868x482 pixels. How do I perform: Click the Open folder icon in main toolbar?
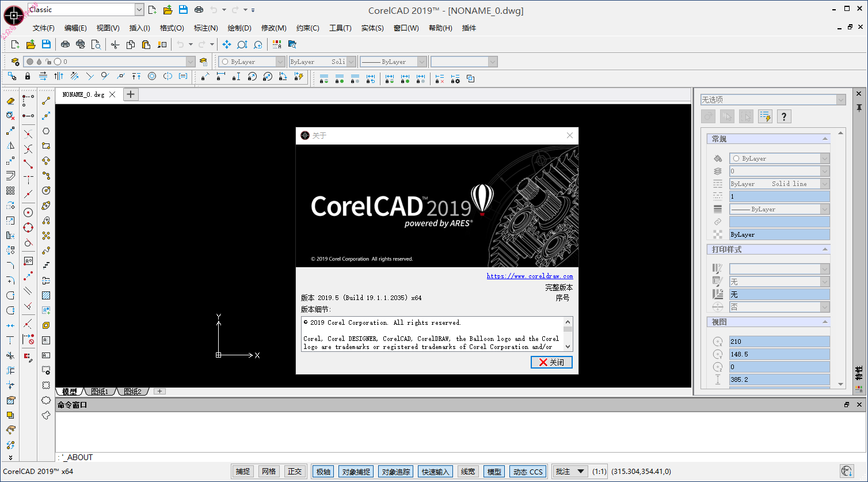coord(31,44)
